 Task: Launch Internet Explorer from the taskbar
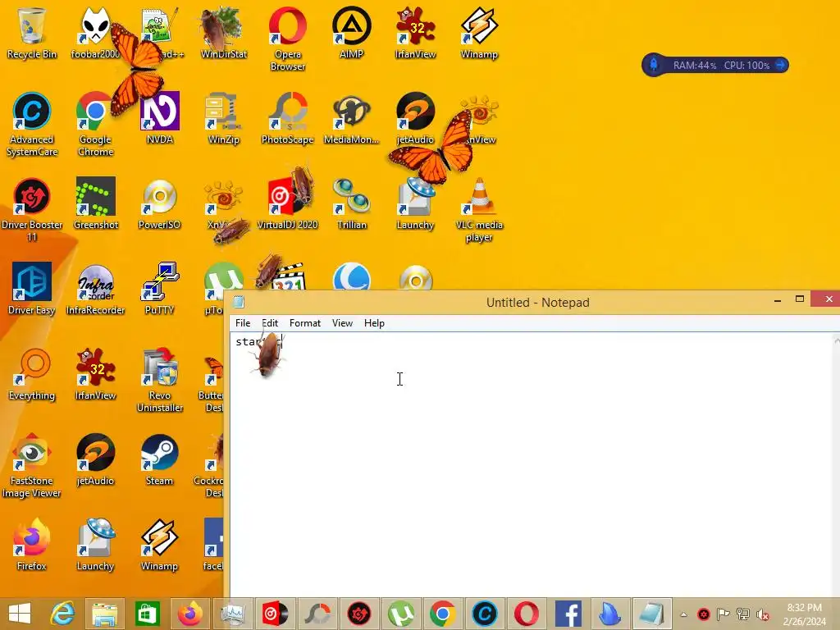tap(62, 614)
